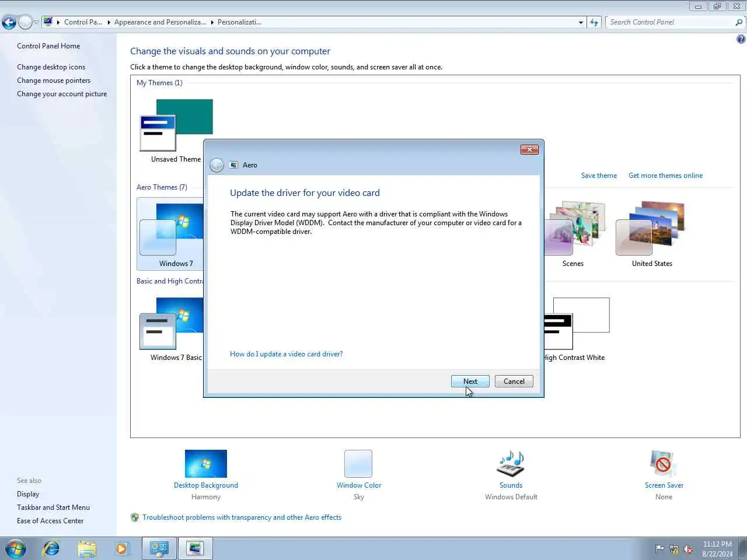Go back in the Aero wizard
Screen dimensions: 747x560
pyautogui.click(x=217, y=165)
